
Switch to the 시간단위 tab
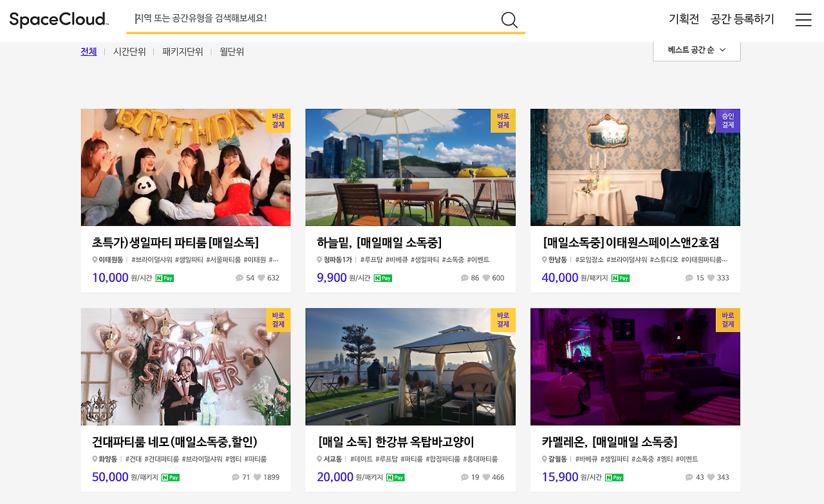tap(129, 51)
